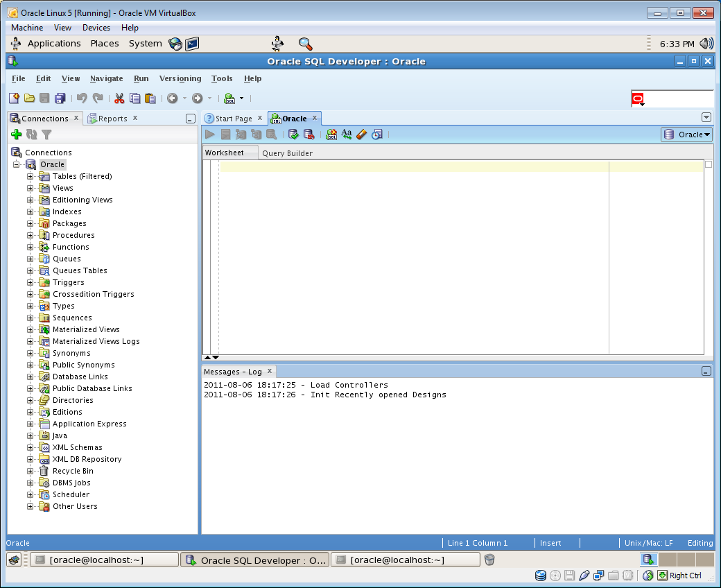This screenshot has height=588, width=721.
Task: Expand the Tables (Filtered) tree node
Action: 31,176
